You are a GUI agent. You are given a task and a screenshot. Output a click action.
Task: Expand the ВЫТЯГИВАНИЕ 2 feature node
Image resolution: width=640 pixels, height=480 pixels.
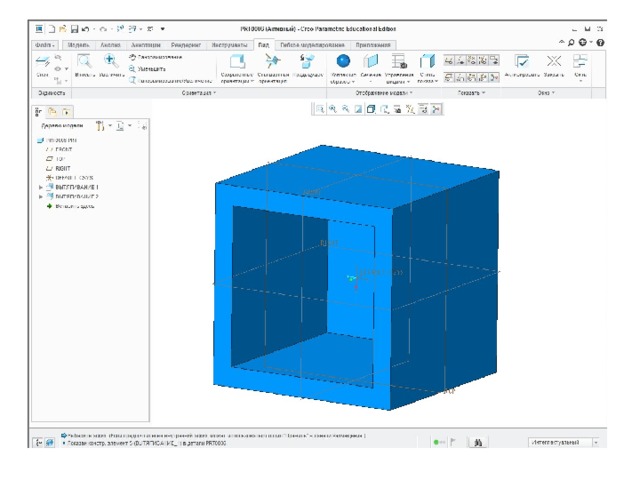click(x=41, y=197)
